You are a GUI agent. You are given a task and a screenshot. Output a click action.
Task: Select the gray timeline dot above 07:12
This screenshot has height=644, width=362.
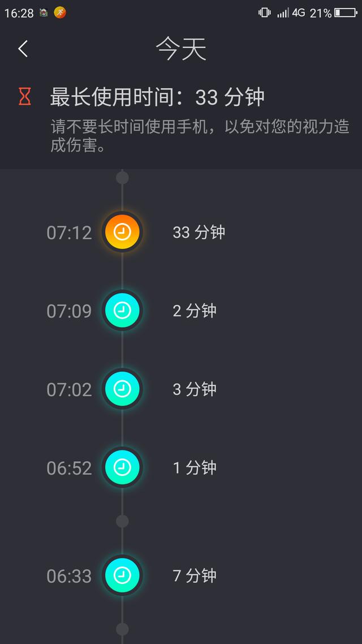(x=122, y=178)
